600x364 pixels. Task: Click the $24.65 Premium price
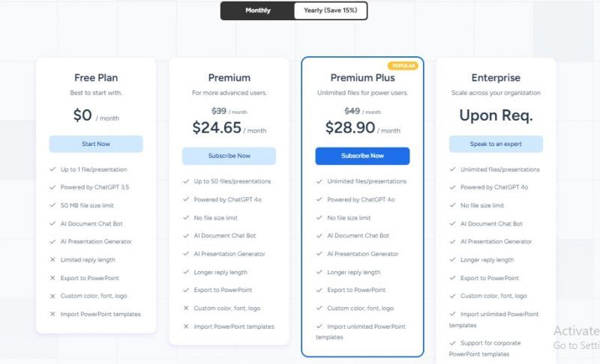pos(216,128)
